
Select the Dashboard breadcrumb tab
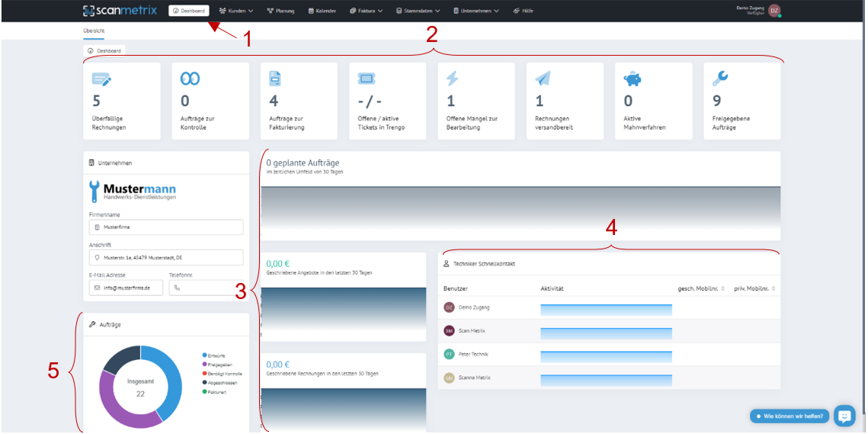coord(104,50)
